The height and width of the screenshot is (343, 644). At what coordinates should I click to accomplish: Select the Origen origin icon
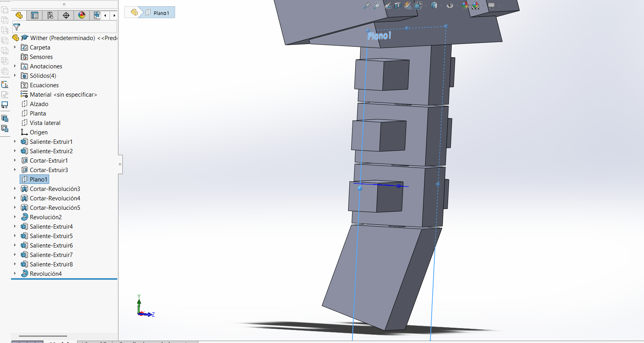pos(24,132)
